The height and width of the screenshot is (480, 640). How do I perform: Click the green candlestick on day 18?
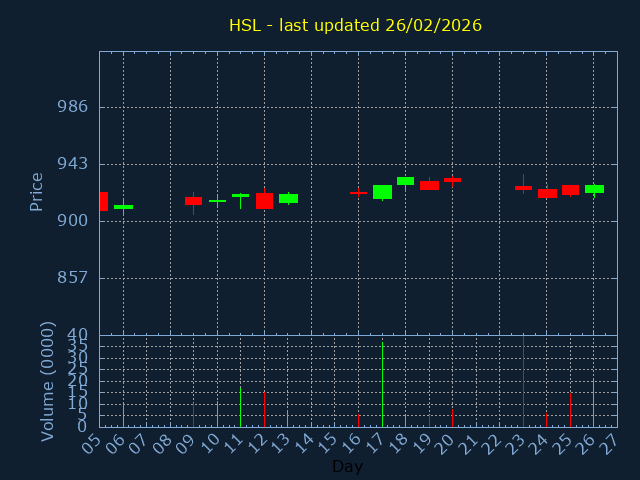point(405,181)
